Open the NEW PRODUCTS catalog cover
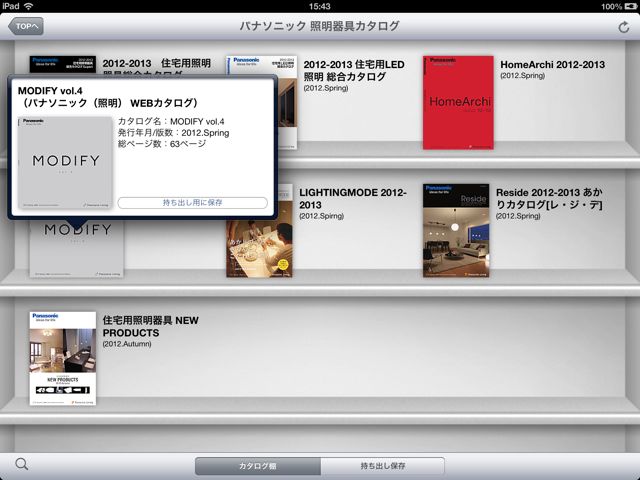 [x=63, y=358]
